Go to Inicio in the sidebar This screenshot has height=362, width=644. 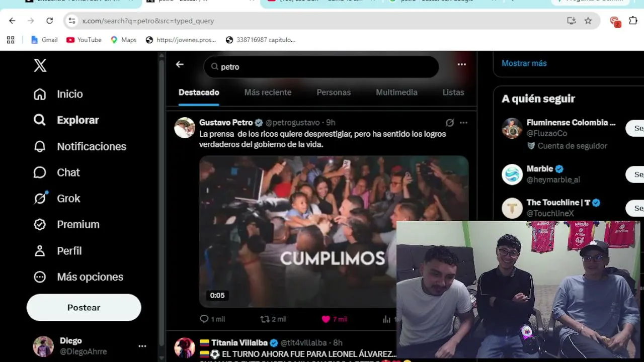click(x=58, y=94)
